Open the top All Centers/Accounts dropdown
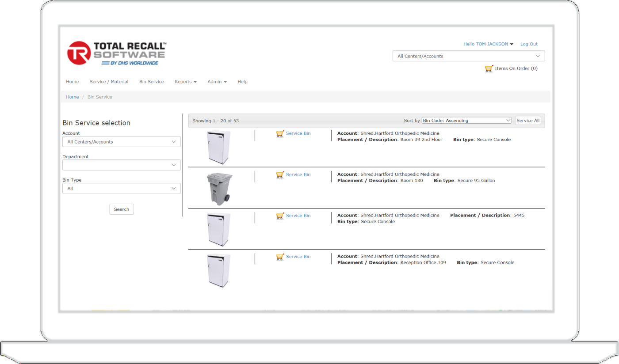This screenshot has width=619, height=364. pos(469,56)
